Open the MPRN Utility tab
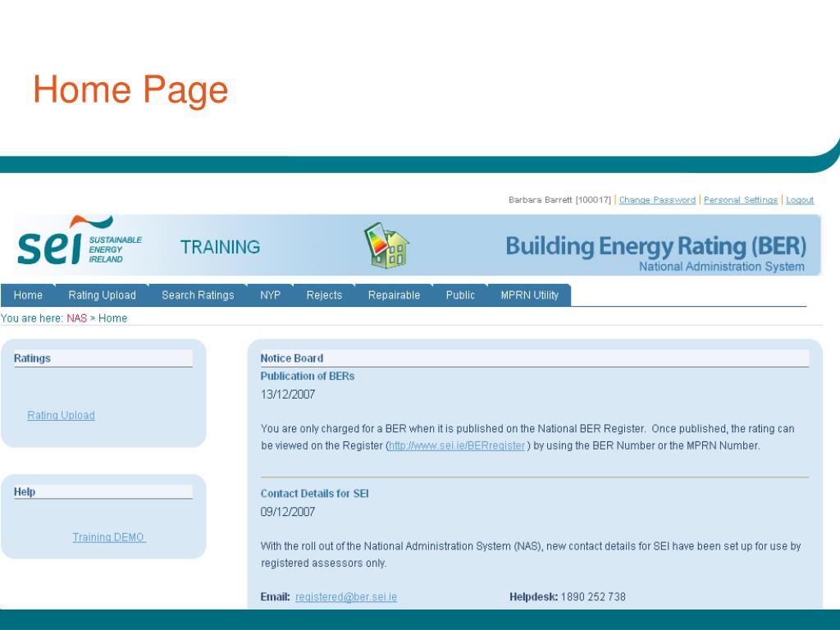 click(x=529, y=295)
